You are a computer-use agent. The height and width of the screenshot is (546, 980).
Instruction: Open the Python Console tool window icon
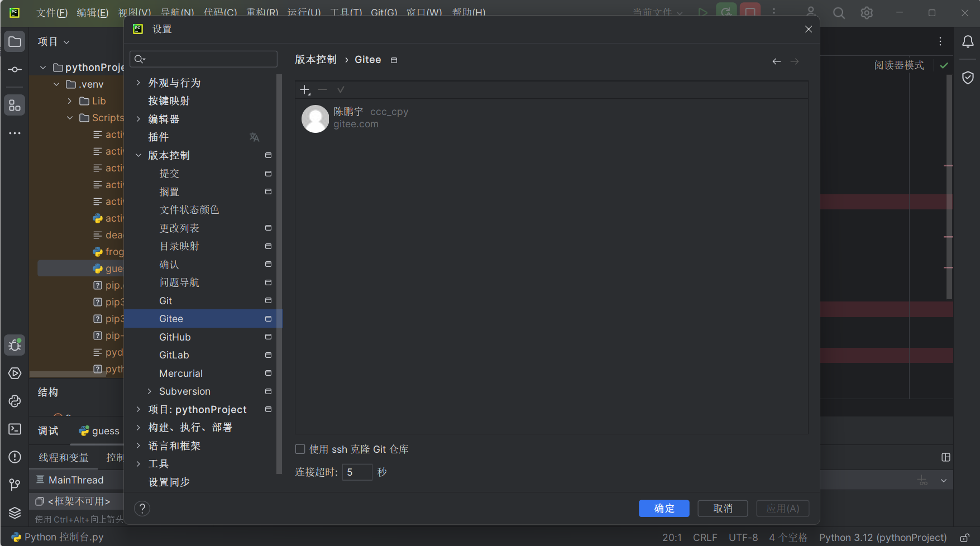[x=15, y=401]
